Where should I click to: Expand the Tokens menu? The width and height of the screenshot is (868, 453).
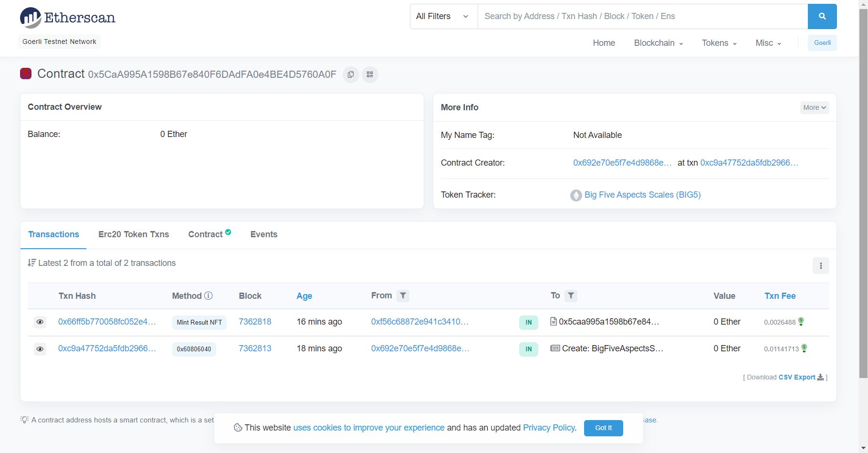pyautogui.click(x=719, y=43)
